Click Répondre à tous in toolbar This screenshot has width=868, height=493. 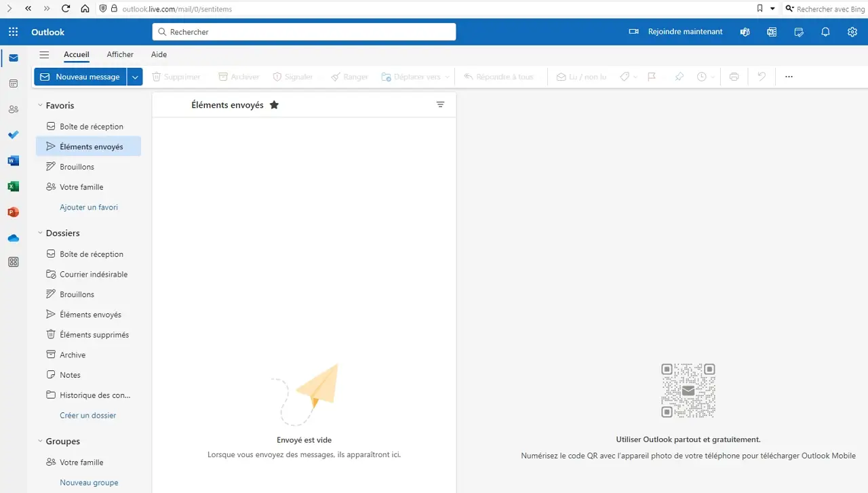498,77
